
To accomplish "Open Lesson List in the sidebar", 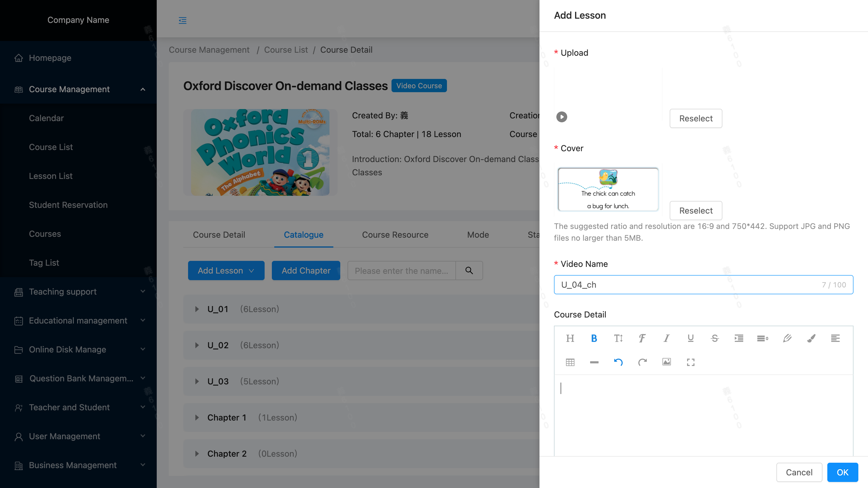I will coord(51,176).
